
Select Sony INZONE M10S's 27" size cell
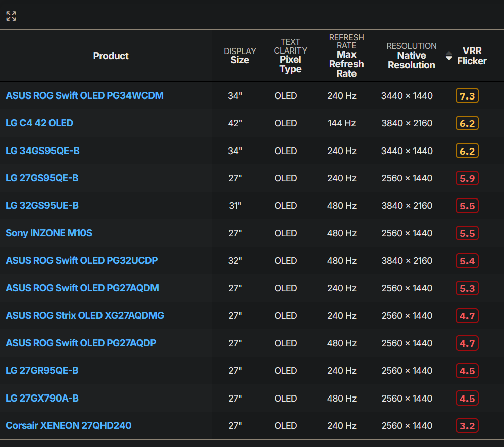[235, 233]
